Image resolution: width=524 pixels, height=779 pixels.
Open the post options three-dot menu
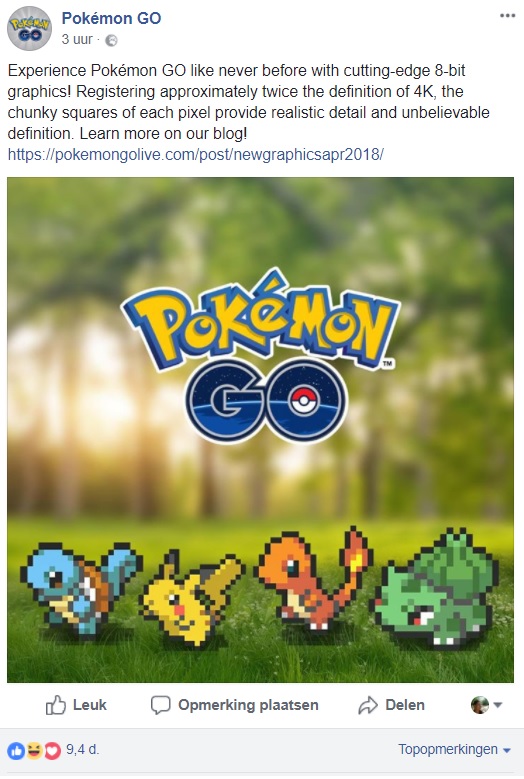(507, 16)
